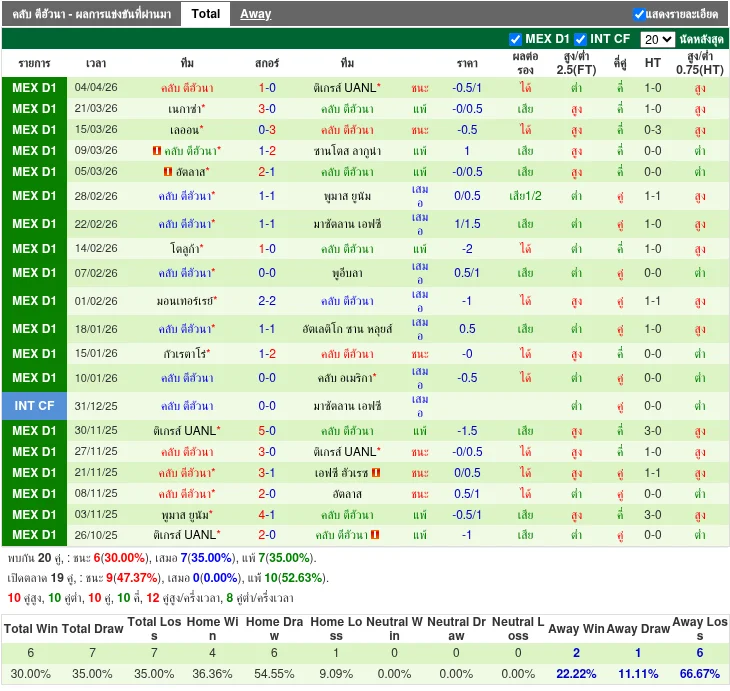Switch to the Total tab

pyautogui.click(x=206, y=14)
